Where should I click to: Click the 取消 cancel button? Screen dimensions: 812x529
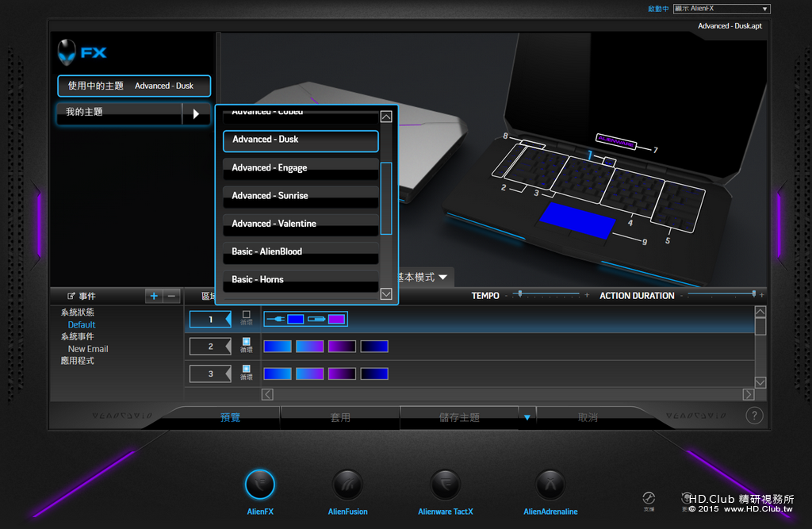click(x=588, y=418)
